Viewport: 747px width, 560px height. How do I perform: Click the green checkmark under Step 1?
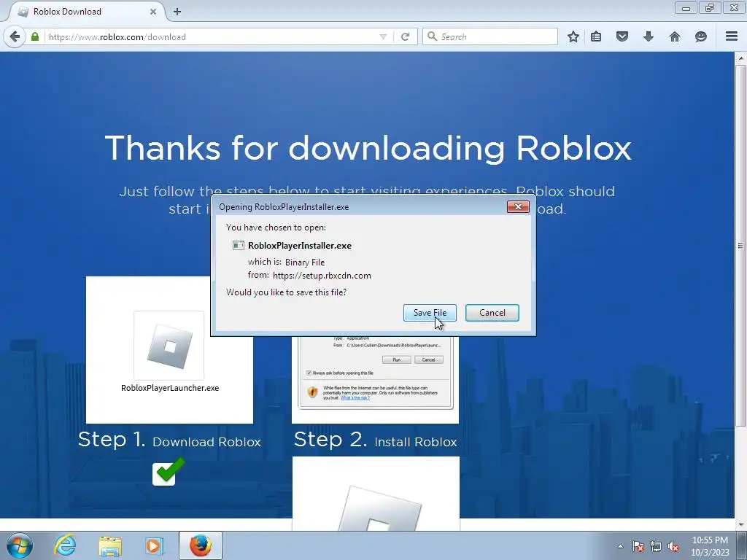click(169, 471)
